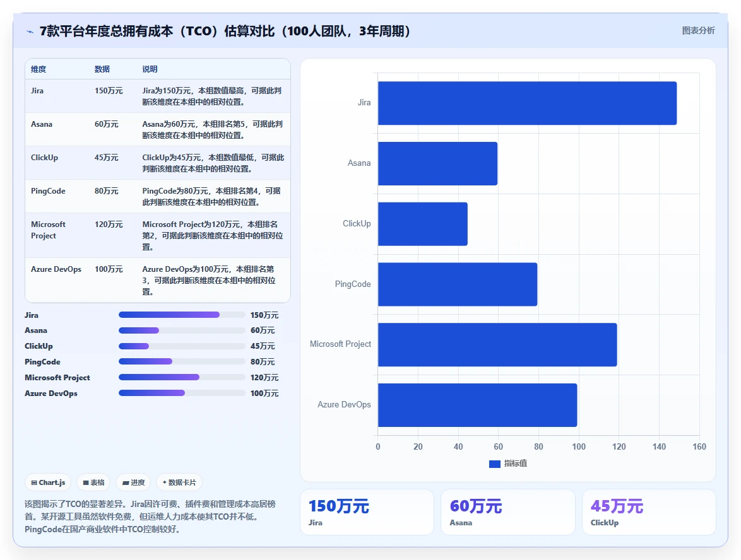Click the 100 tick on the x-axis
Screen dimensions: 741x560
[x=578, y=446]
